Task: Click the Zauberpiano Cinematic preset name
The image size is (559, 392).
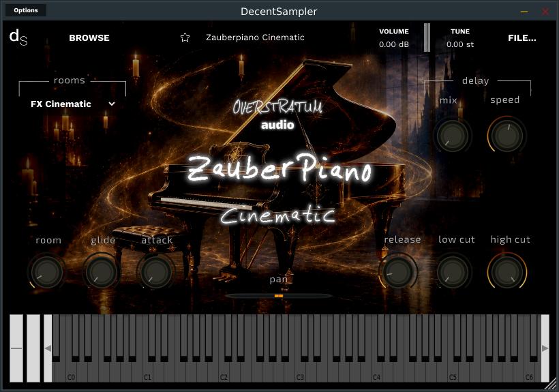Action: pyautogui.click(x=255, y=37)
